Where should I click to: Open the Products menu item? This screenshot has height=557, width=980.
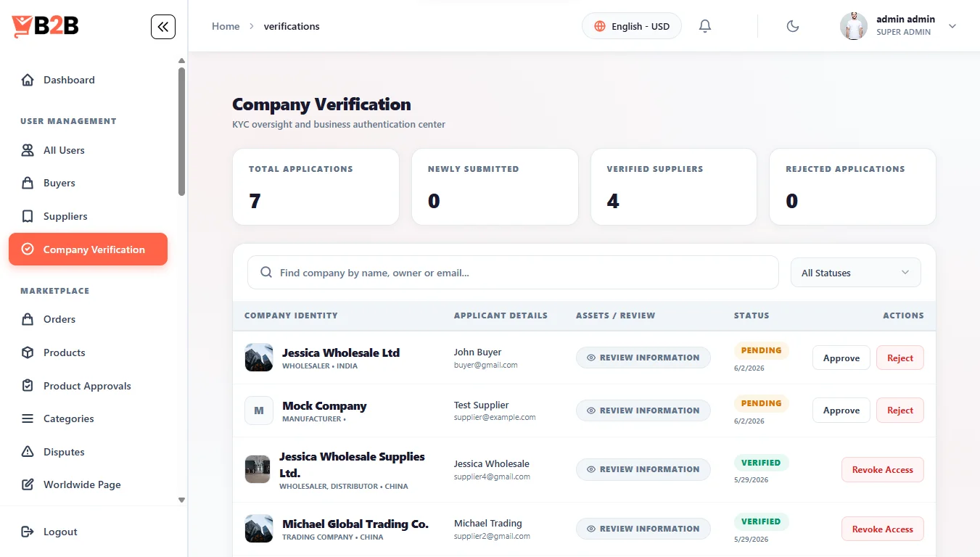(88, 352)
